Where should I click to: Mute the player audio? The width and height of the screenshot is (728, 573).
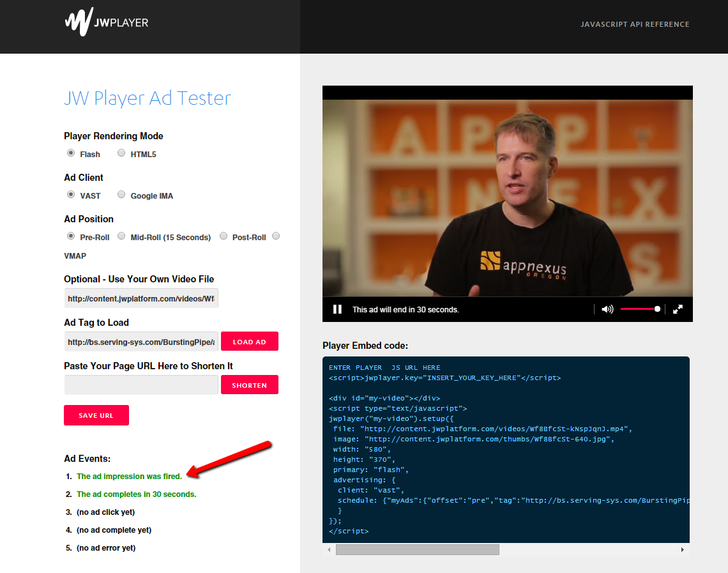tap(607, 309)
